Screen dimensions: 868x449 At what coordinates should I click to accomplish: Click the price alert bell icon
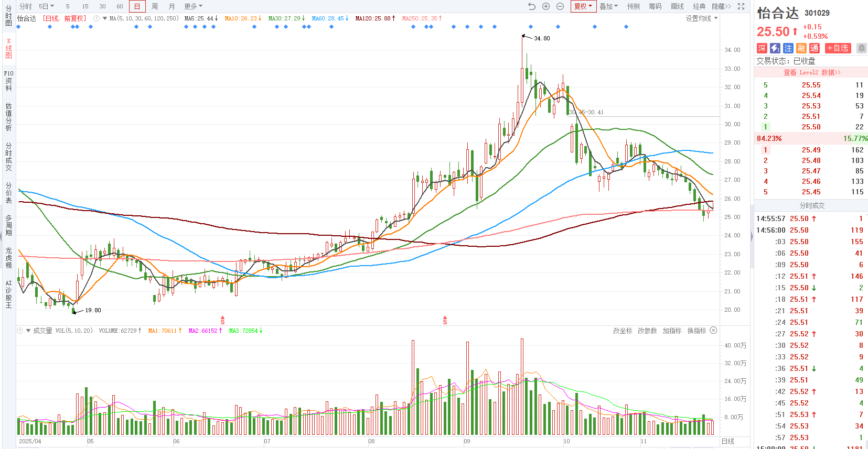[861, 48]
